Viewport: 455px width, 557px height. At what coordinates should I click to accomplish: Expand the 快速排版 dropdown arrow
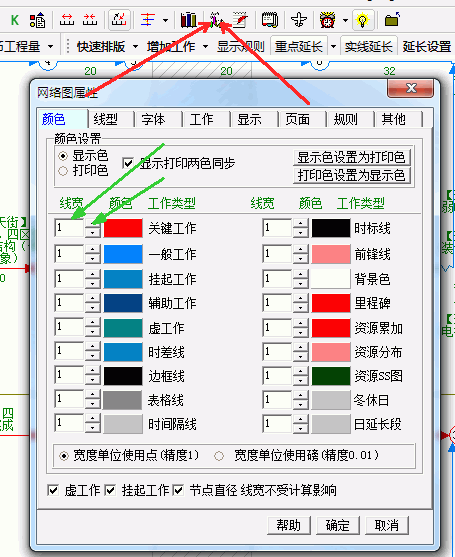click(135, 47)
